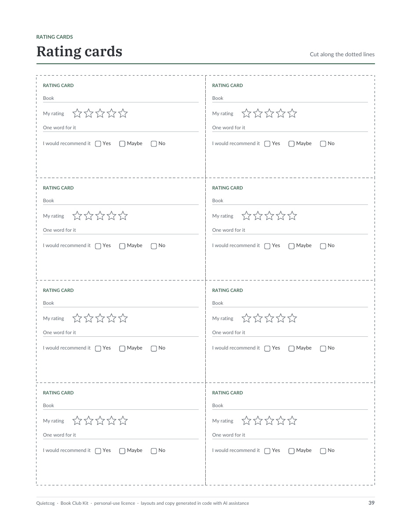The height and width of the screenshot is (532, 411).
Task: Mark fourth star in third-row right card
Action: 281,318
